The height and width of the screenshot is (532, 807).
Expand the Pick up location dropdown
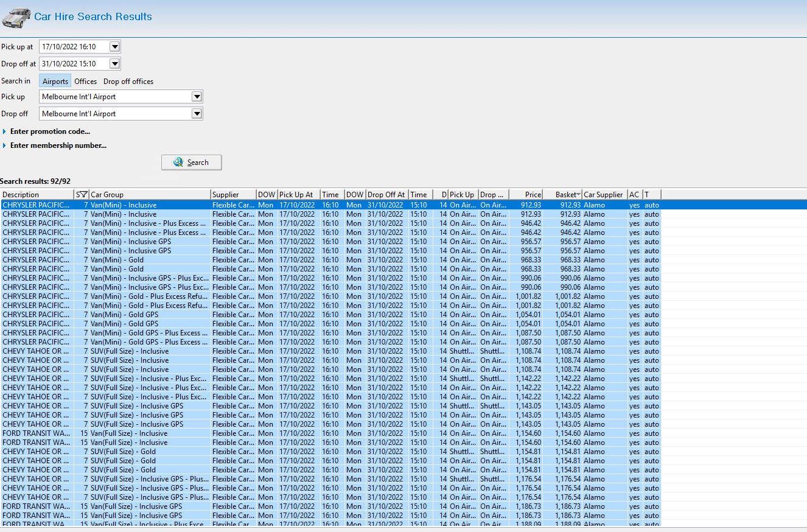point(197,97)
